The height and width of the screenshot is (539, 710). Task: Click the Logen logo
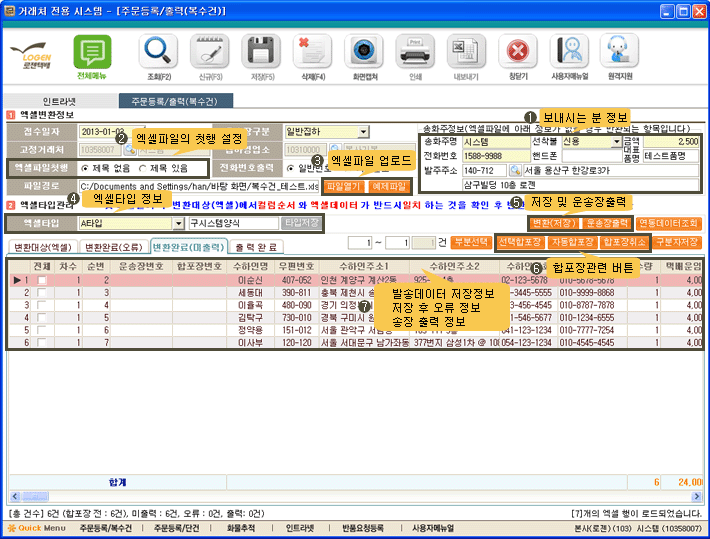point(33,55)
